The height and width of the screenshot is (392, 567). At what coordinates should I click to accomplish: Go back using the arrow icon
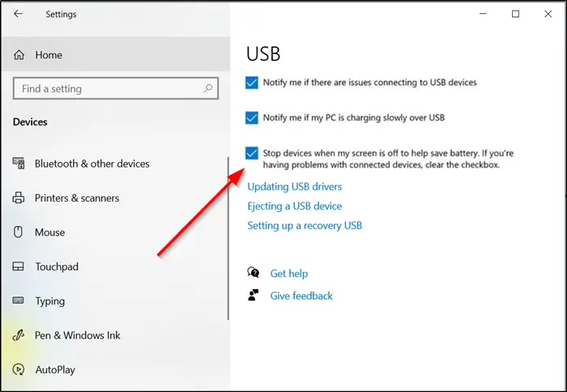[x=18, y=14]
